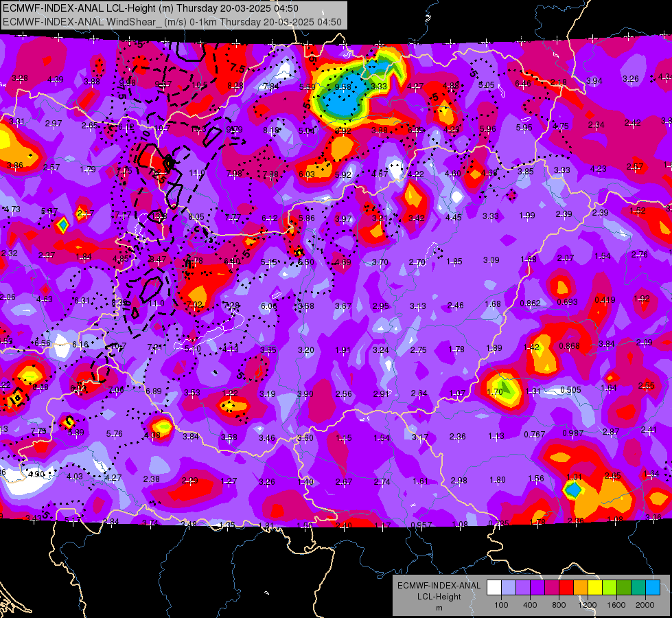Click the legend label 400
This screenshot has width=672, height=618.
(530, 605)
